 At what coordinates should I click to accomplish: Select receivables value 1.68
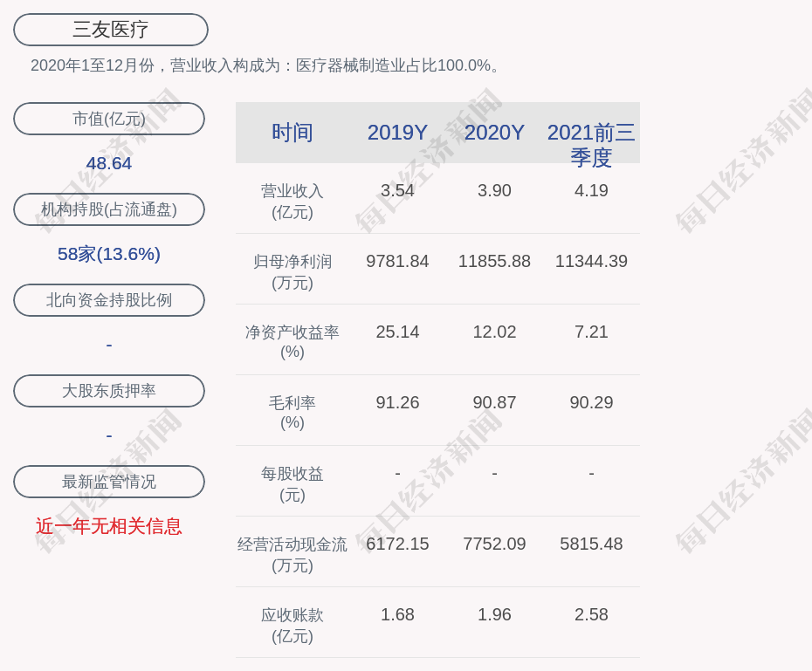point(397,614)
